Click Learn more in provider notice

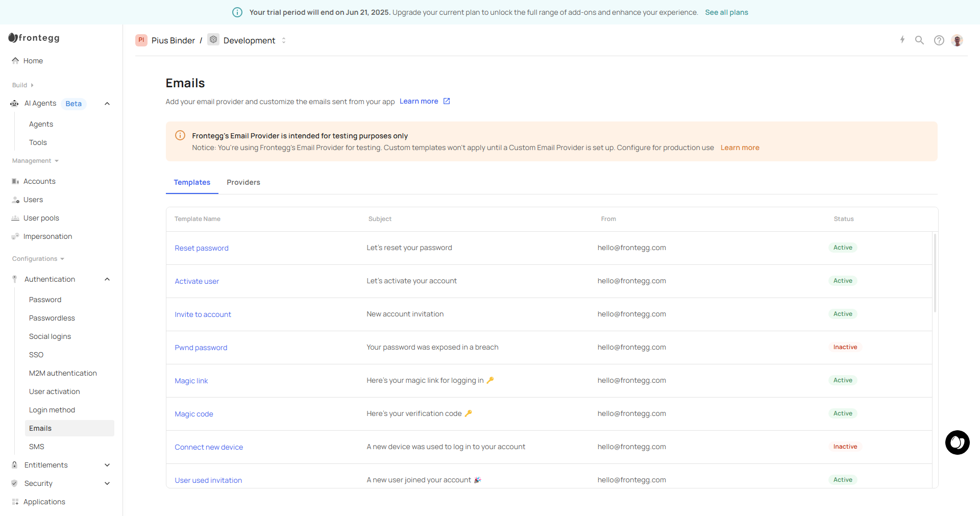(740, 148)
